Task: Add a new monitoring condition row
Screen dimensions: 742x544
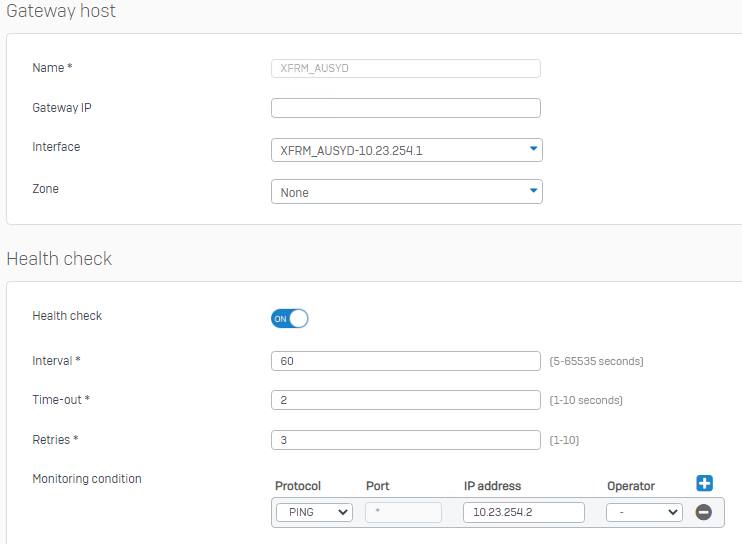Action: click(704, 483)
